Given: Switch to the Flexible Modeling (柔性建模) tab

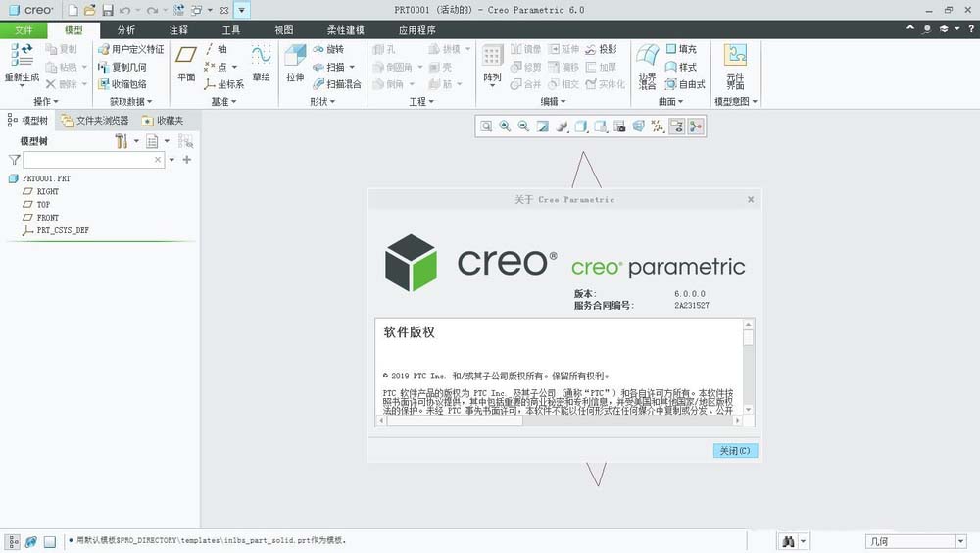Looking at the screenshot, I should click(345, 30).
